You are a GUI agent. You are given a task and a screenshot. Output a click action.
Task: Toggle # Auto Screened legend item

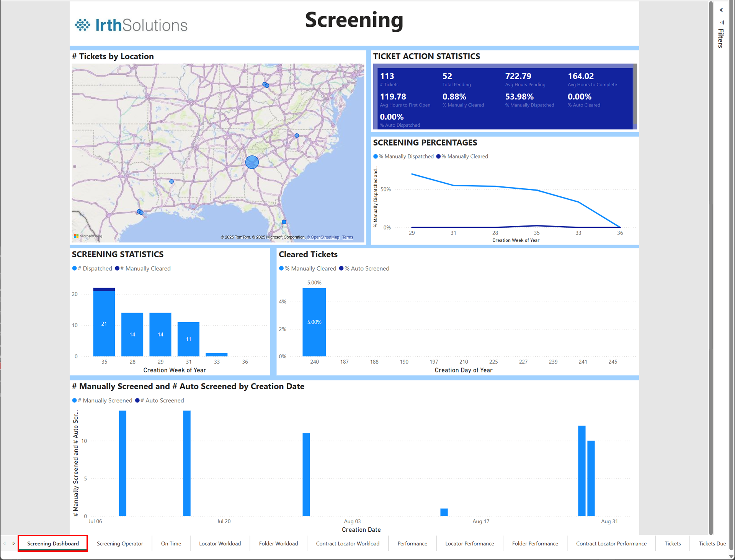(x=161, y=401)
